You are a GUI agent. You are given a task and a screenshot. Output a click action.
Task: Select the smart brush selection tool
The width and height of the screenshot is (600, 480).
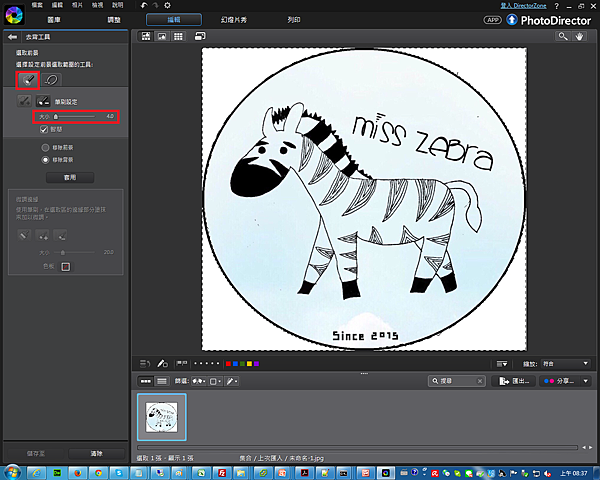coord(27,79)
